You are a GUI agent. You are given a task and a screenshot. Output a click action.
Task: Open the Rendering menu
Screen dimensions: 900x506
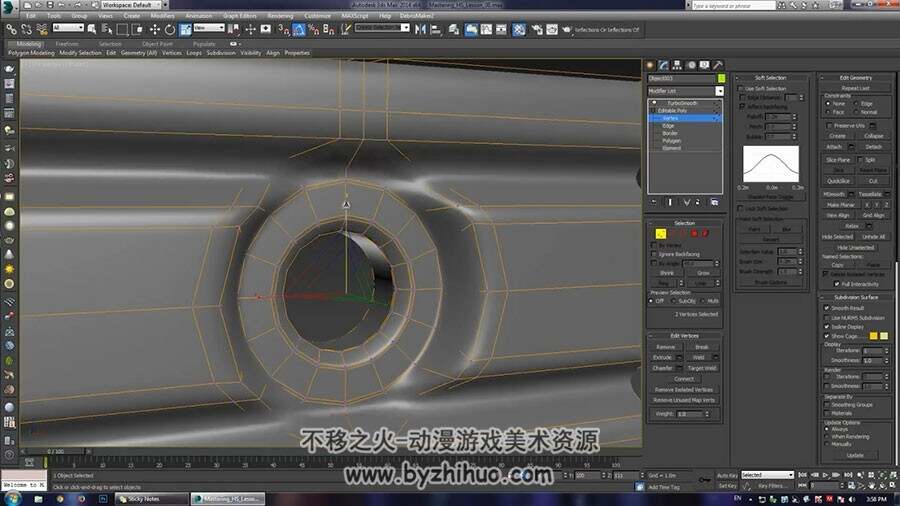(280, 16)
